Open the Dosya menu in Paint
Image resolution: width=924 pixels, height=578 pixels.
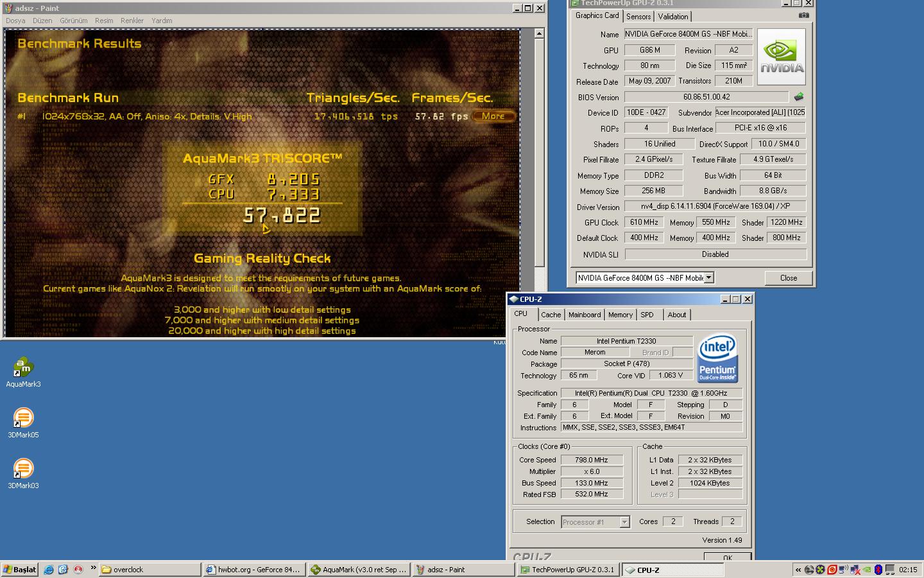(x=15, y=21)
